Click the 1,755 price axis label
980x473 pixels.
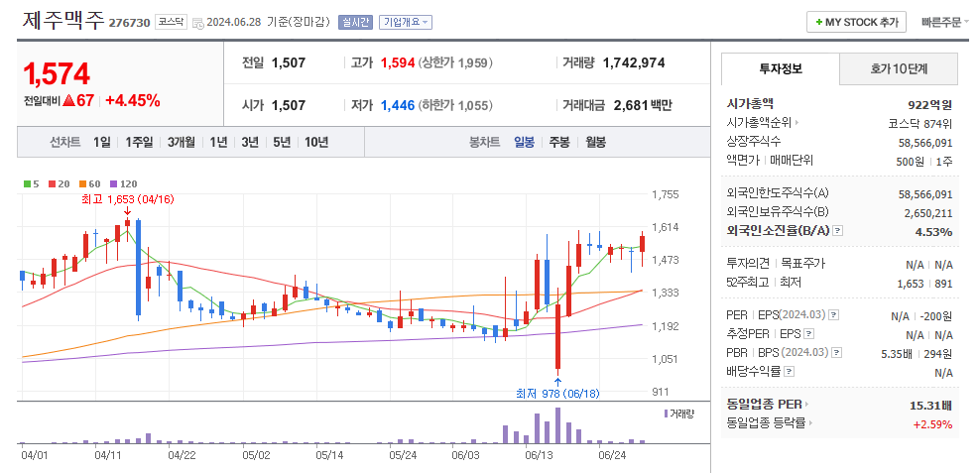(665, 194)
